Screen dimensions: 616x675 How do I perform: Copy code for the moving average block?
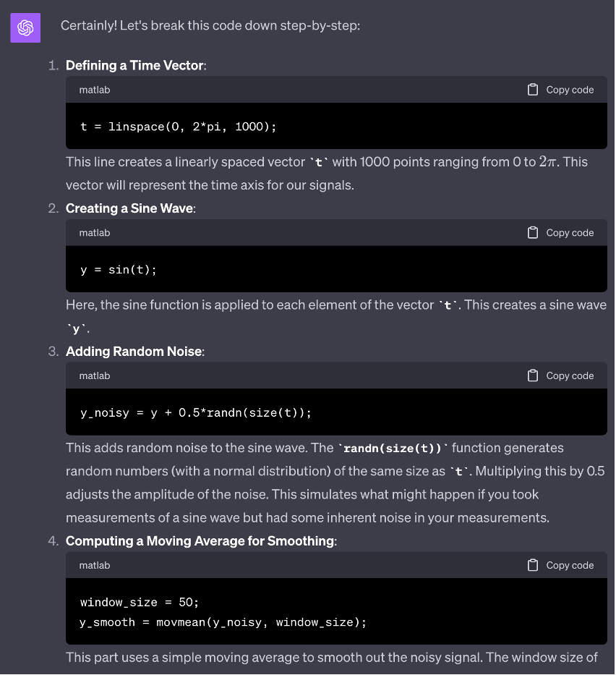[560, 565]
